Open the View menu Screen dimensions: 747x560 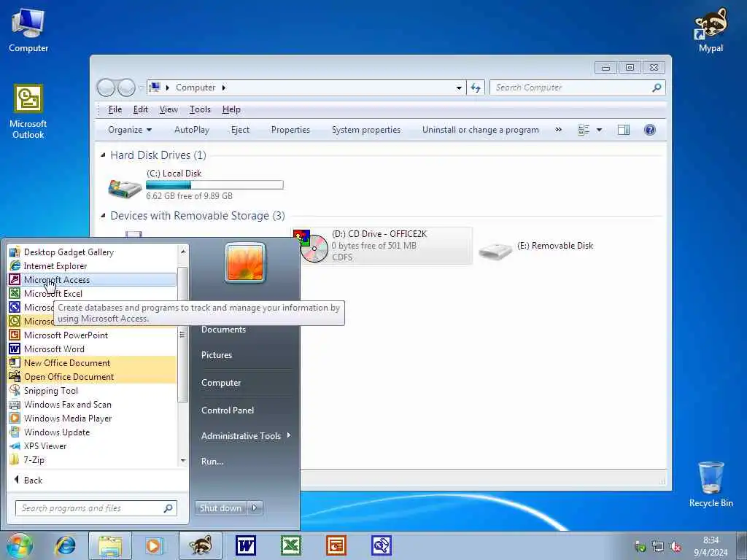(169, 109)
